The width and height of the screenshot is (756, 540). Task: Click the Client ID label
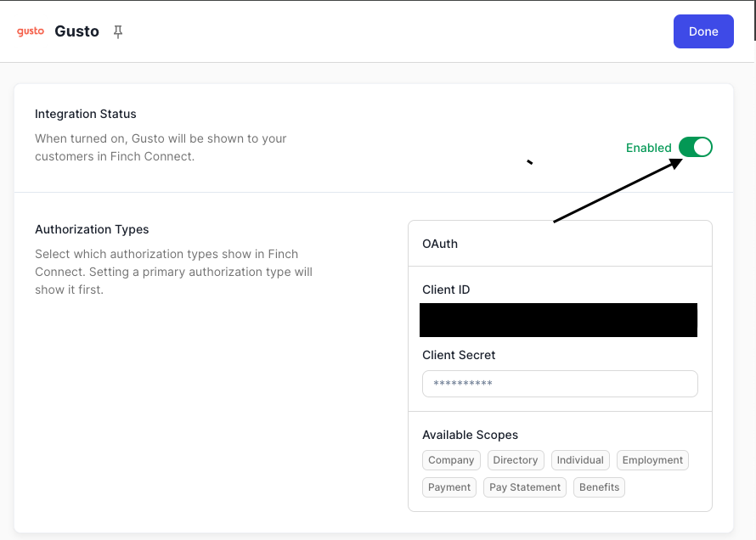point(446,290)
